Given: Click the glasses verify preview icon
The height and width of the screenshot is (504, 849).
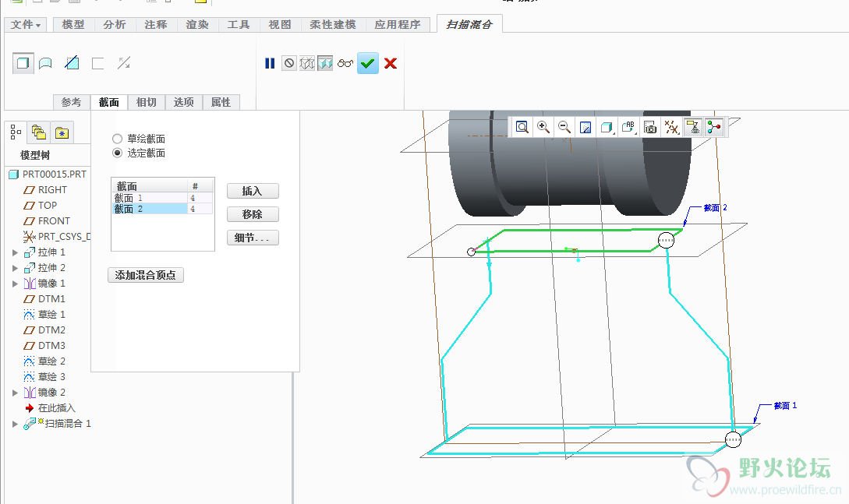Looking at the screenshot, I should 345,63.
